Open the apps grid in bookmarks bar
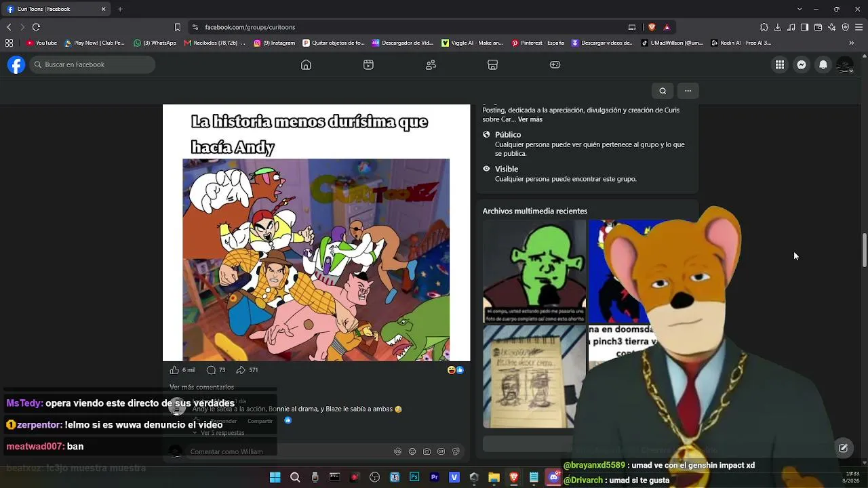 [x=9, y=43]
